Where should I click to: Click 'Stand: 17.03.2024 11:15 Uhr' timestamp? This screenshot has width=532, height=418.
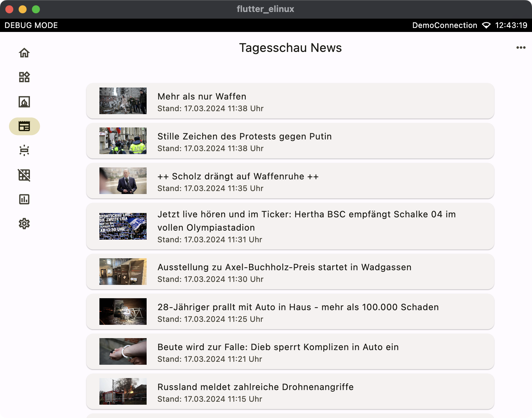(210, 399)
